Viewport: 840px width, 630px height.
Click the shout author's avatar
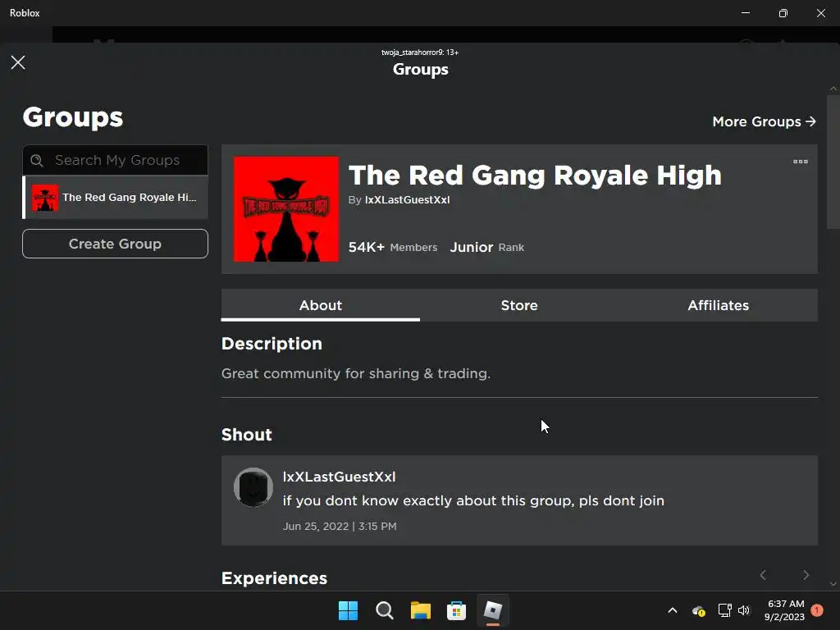[253, 487]
